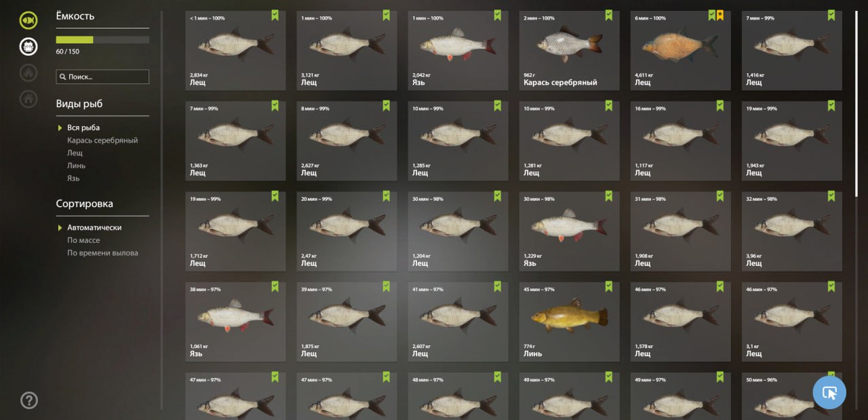Select the Вся рыба filter

(83, 128)
